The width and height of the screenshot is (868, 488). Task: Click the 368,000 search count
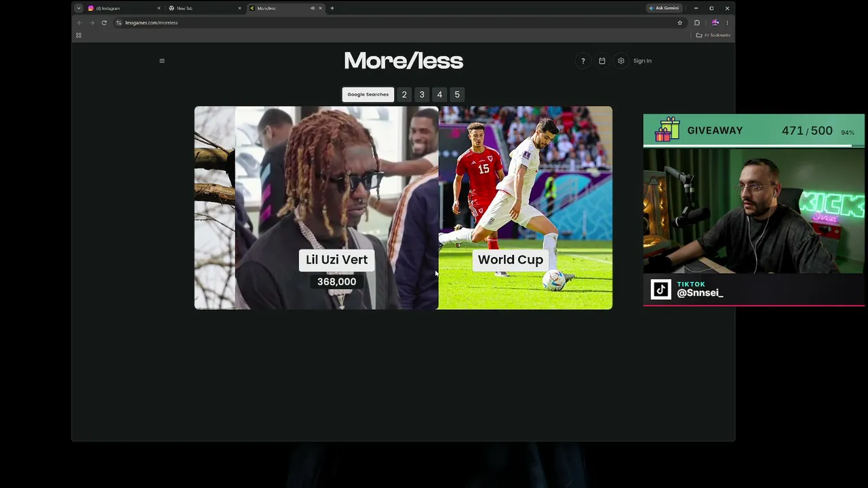click(x=336, y=282)
